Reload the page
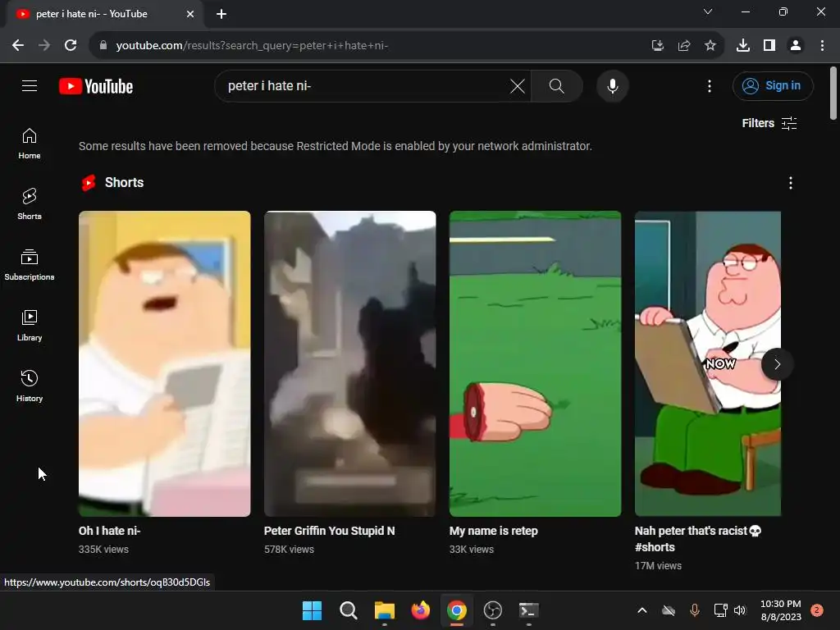 click(71, 46)
